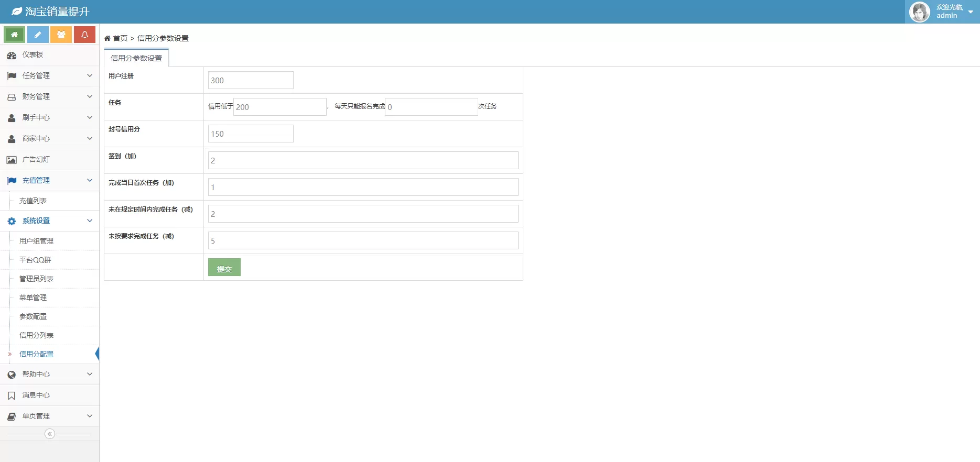Go to 充值列表 sidebar link

(33, 201)
